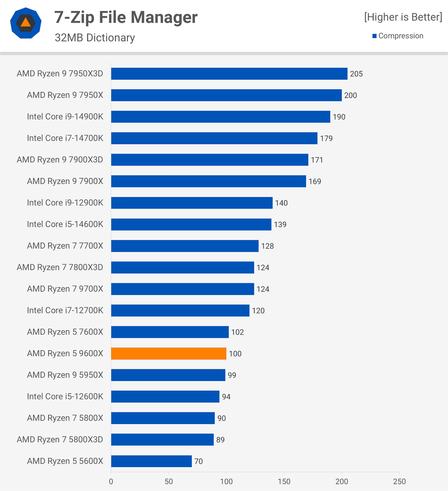448x491 pixels.
Task: Click the Intel Core i9-12900K bar
Action: 192,203
